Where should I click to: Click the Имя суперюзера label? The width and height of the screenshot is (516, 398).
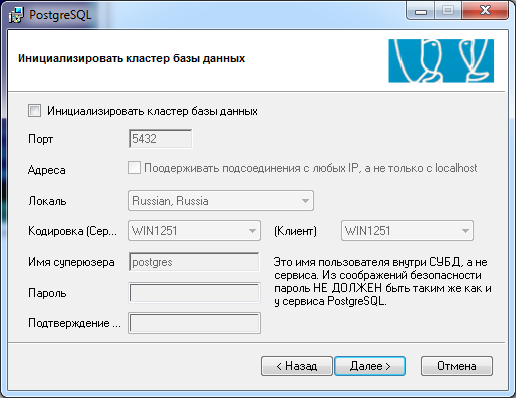coord(71,262)
